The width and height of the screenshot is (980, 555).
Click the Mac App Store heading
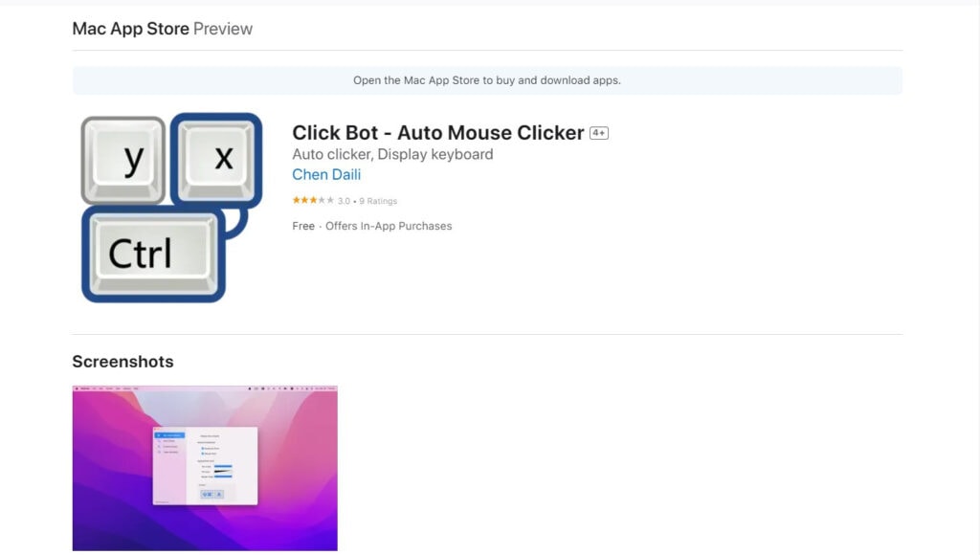(x=130, y=29)
